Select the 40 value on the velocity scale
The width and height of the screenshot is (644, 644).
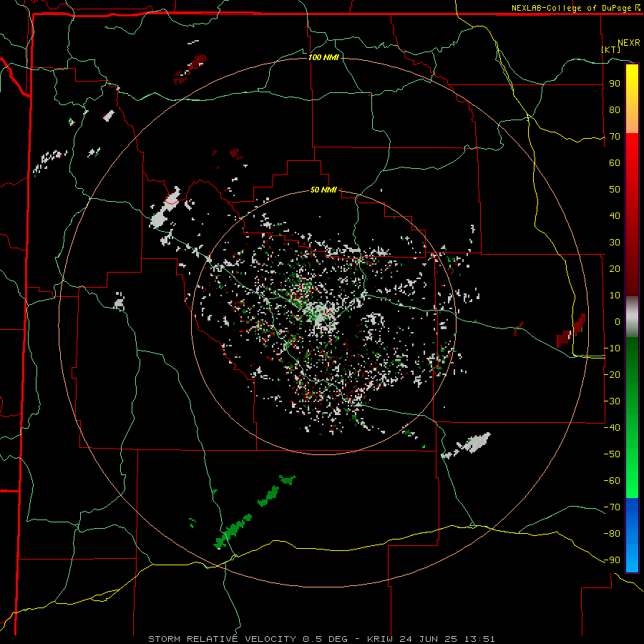(615, 216)
